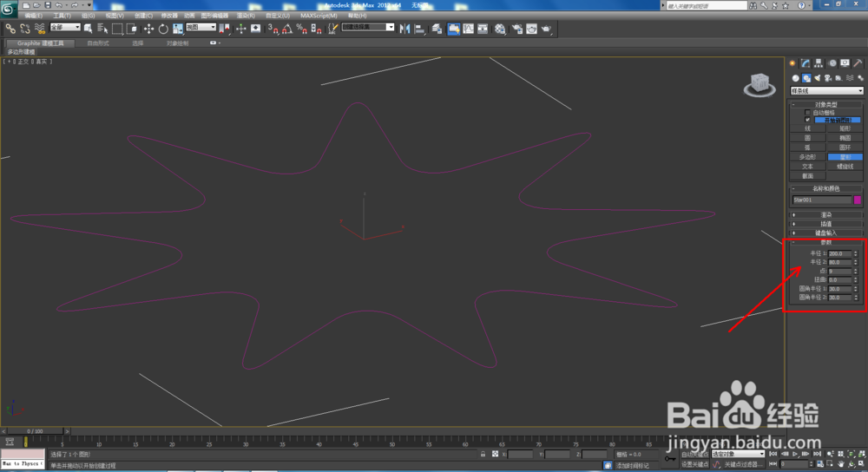Expand the 插值 rollout
Image resolution: width=868 pixels, height=472 pixels.
(826, 224)
